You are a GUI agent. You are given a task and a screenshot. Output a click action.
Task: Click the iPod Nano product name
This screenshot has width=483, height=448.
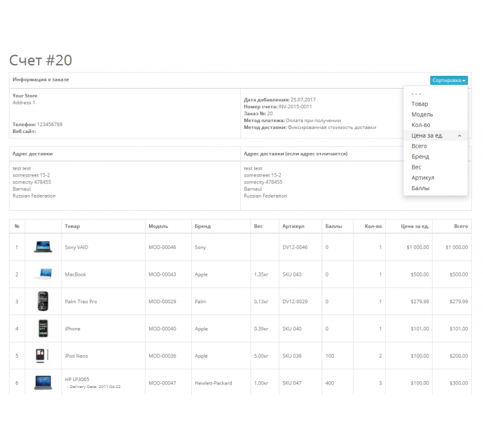tap(77, 356)
